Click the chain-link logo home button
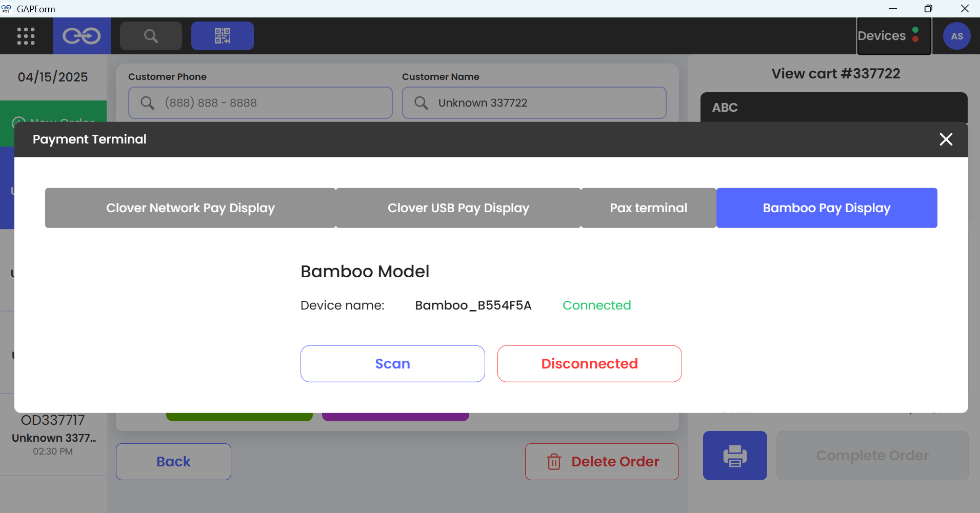Image resolution: width=980 pixels, height=513 pixels. pyautogui.click(x=82, y=36)
